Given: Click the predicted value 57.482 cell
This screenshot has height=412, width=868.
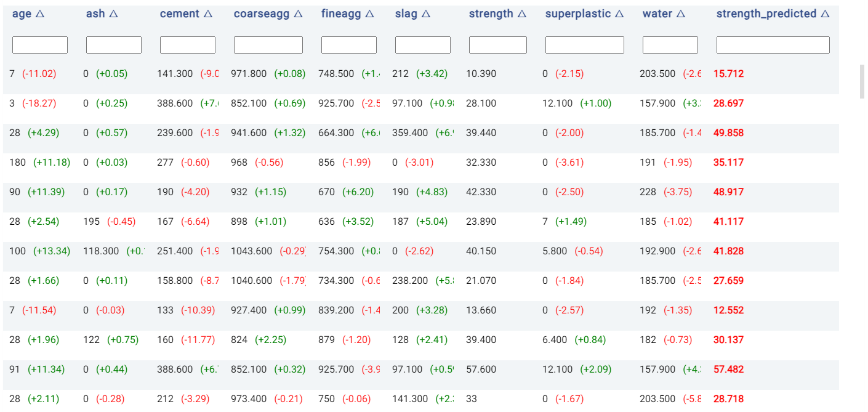Looking at the screenshot, I should [728, 370].
